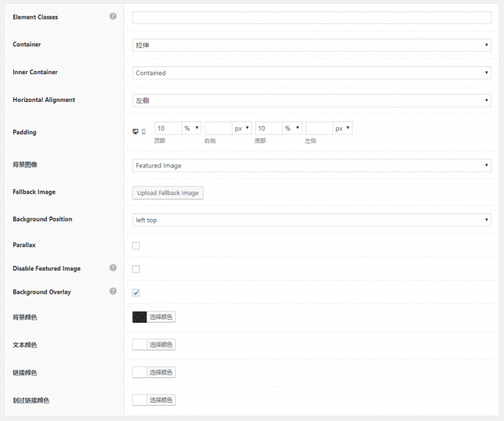This screenshot has height=421, width=504.
Task: Enable the Parallax checkbox
Action: 136,245
